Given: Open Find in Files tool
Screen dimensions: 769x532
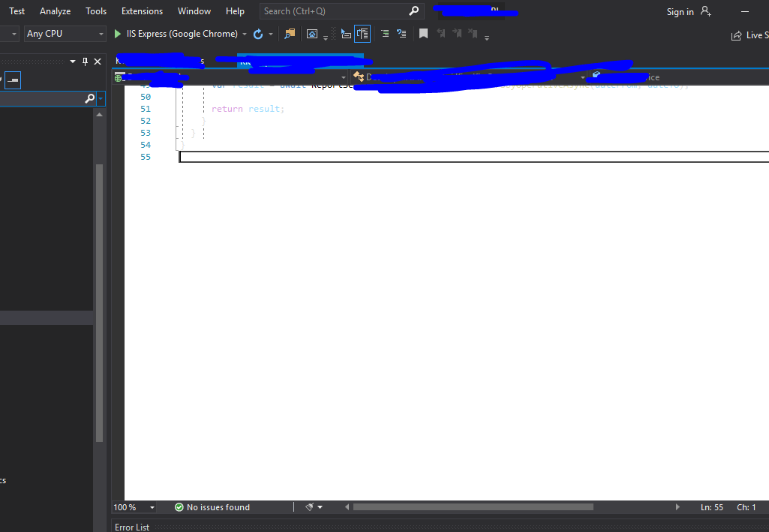Looking at the screenshot, I should tap(290, 34).
